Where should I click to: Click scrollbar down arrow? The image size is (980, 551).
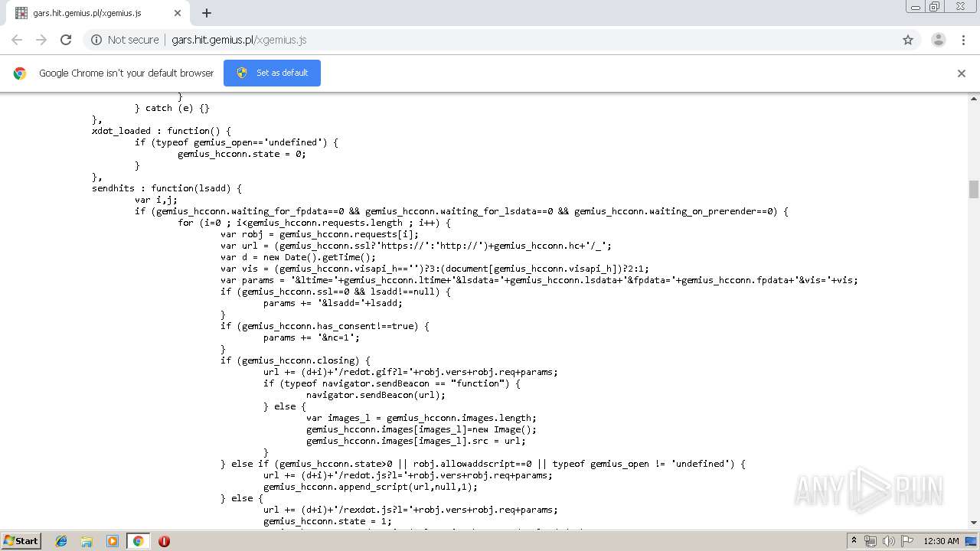pyautogui.click(x=974, y=523)
